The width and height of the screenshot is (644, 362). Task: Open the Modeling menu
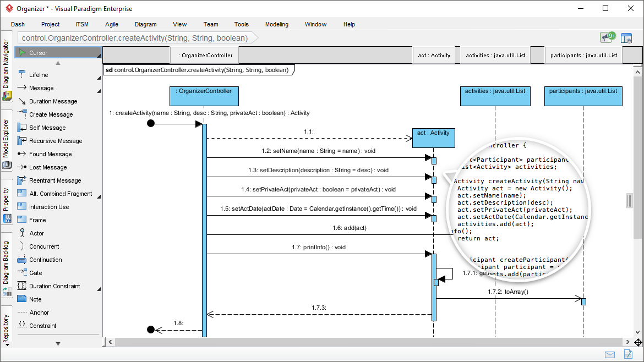click(x=276, y=24)
